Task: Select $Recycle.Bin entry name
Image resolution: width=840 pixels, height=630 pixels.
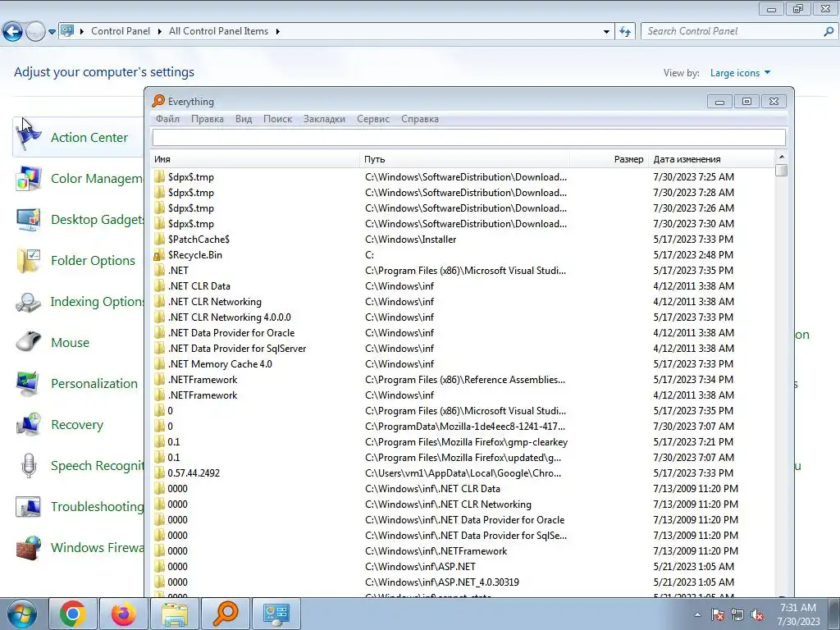Action: click(x=195, y=255)
